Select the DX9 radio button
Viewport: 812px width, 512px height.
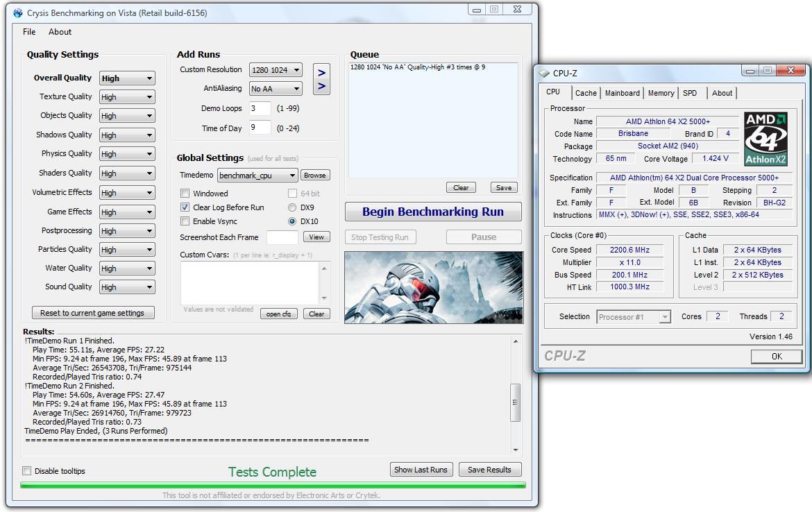tap(292, 207)
